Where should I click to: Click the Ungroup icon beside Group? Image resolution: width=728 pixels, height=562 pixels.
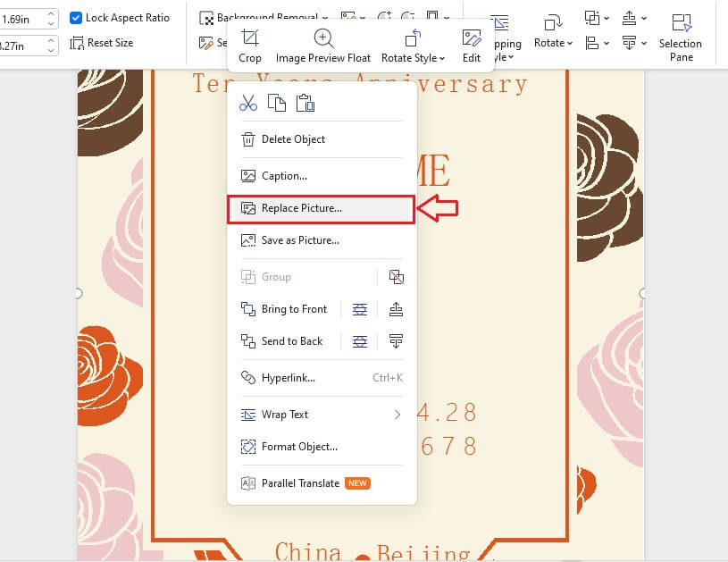[396, 277]
